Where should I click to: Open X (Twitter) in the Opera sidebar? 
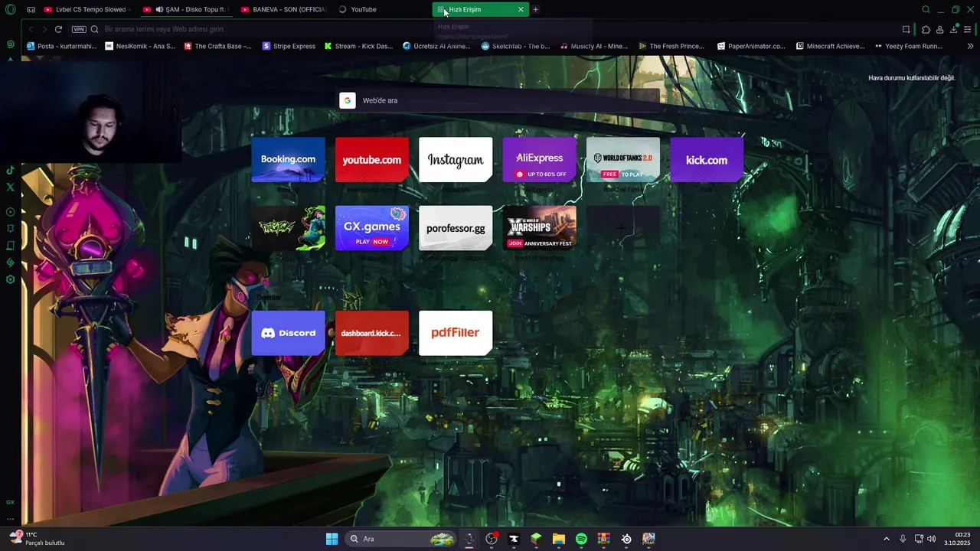10,187
